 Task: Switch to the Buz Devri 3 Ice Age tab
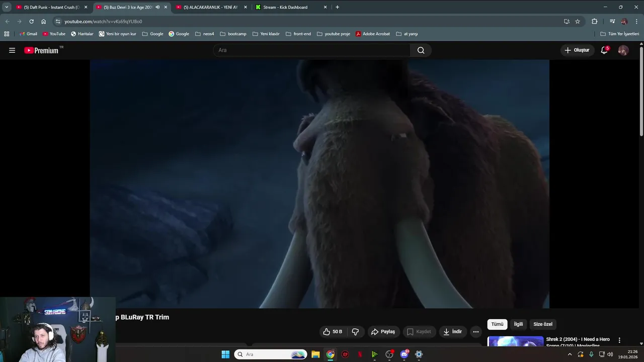132,7
